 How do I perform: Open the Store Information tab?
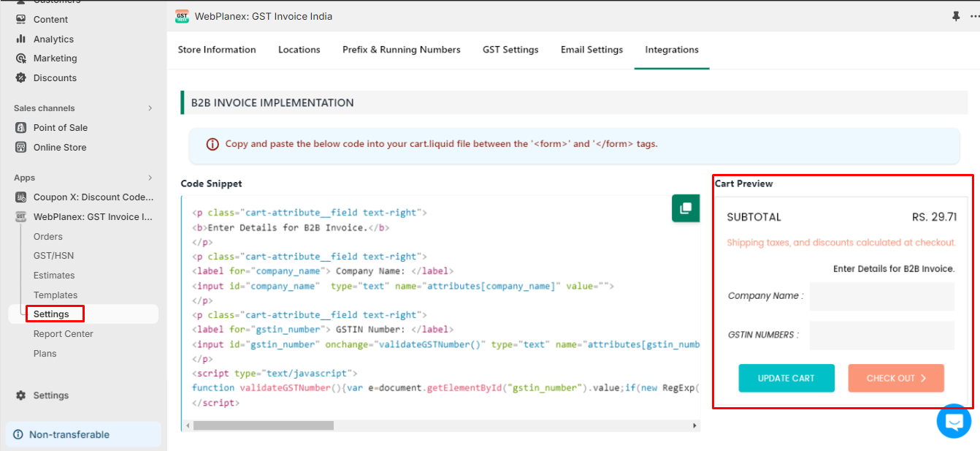[217, 50]
